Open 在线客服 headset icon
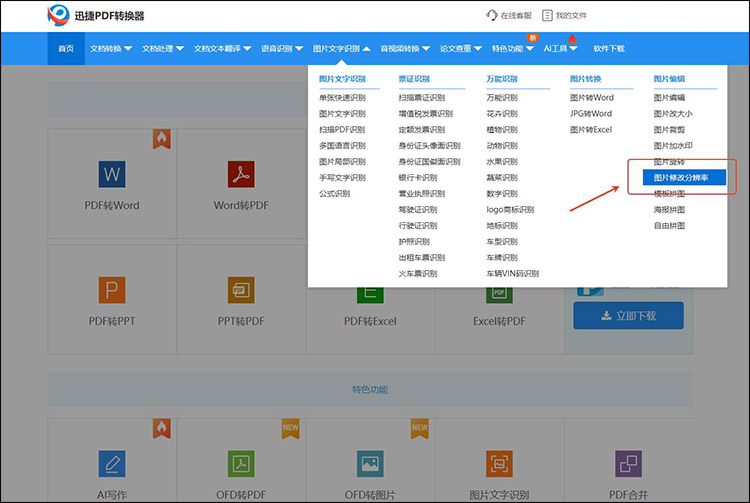Screen dimensions: 750x503 coord(492,15)
